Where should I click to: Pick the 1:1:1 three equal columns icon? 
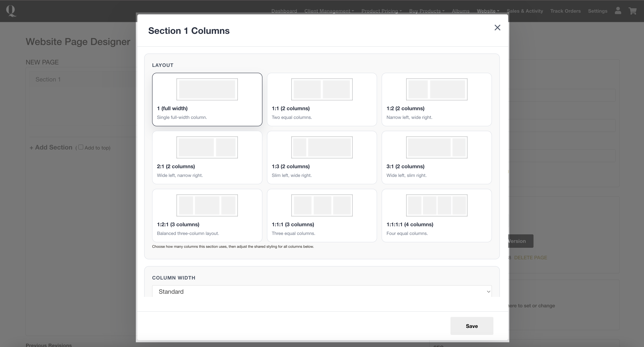[322, 205]
